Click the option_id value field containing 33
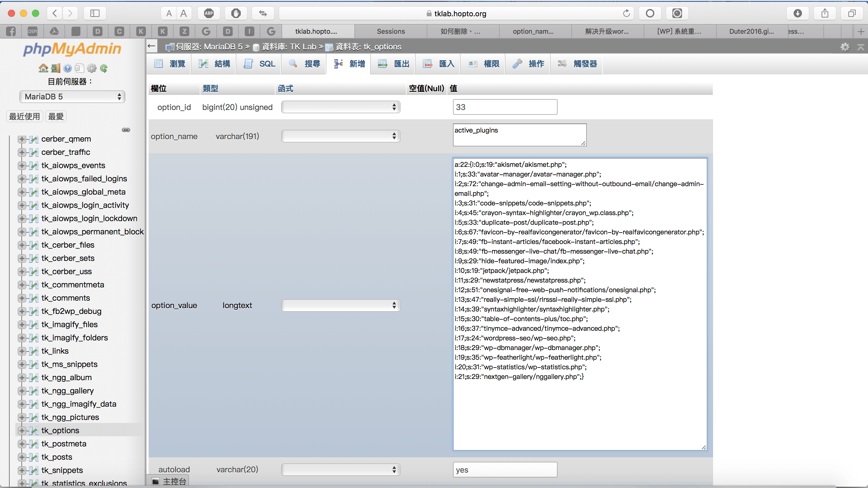The image size is (868, 488). tap(505, 107)
